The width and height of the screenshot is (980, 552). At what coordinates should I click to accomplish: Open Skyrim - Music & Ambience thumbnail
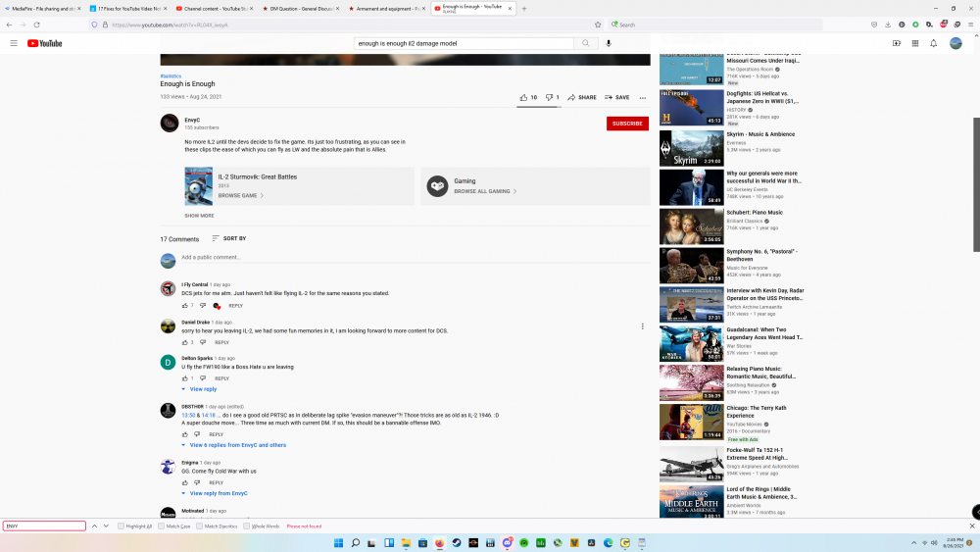[691, 148]
